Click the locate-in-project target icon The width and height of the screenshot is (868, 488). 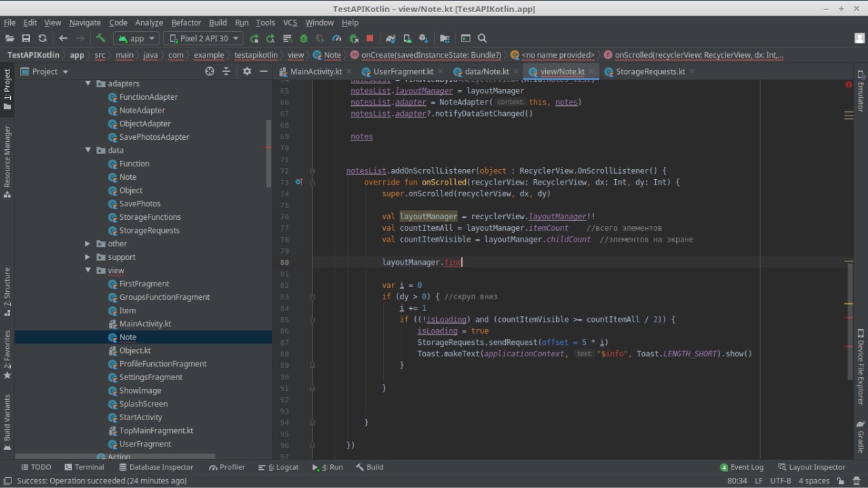[x=210, y=71]
